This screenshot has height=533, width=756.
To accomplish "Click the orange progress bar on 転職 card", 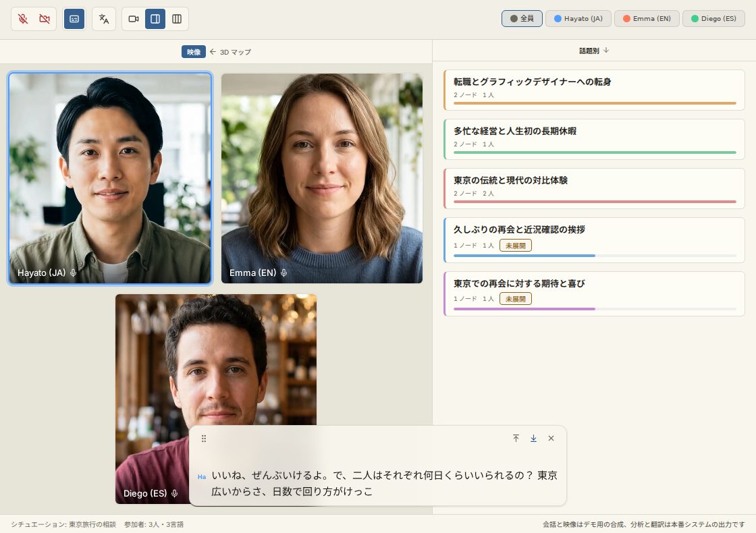I will coord(595,103).
